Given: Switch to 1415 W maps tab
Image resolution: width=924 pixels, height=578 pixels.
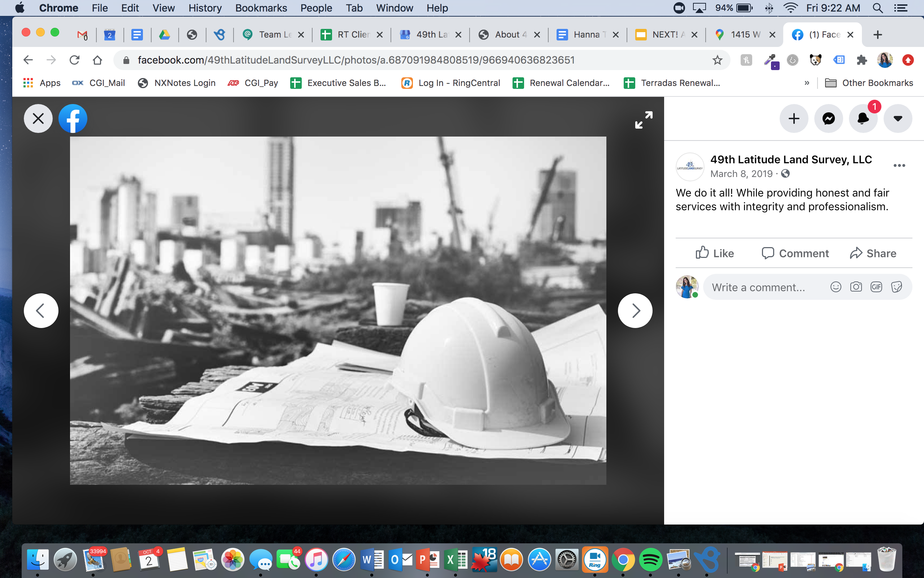Looking at the screenshot, I should 745,35.
